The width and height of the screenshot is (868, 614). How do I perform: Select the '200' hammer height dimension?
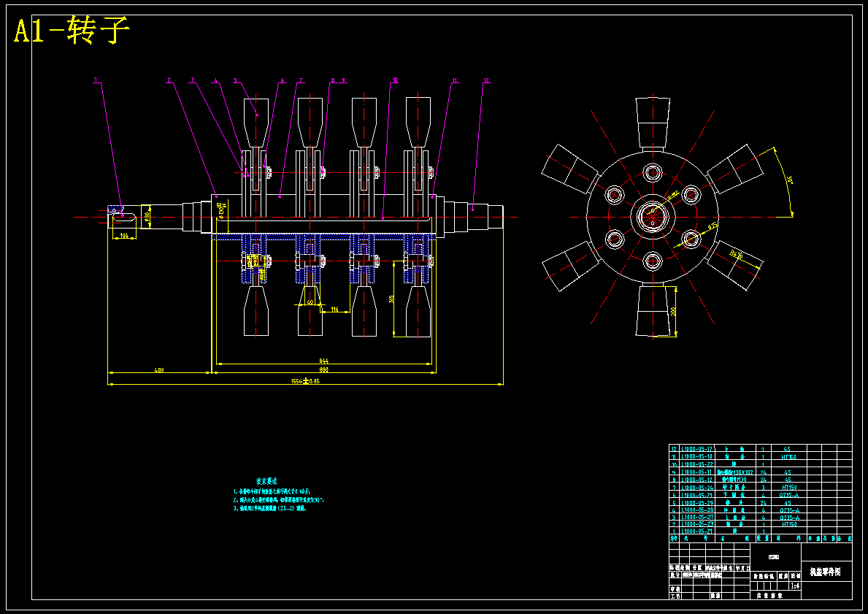(x=673, y=311)
